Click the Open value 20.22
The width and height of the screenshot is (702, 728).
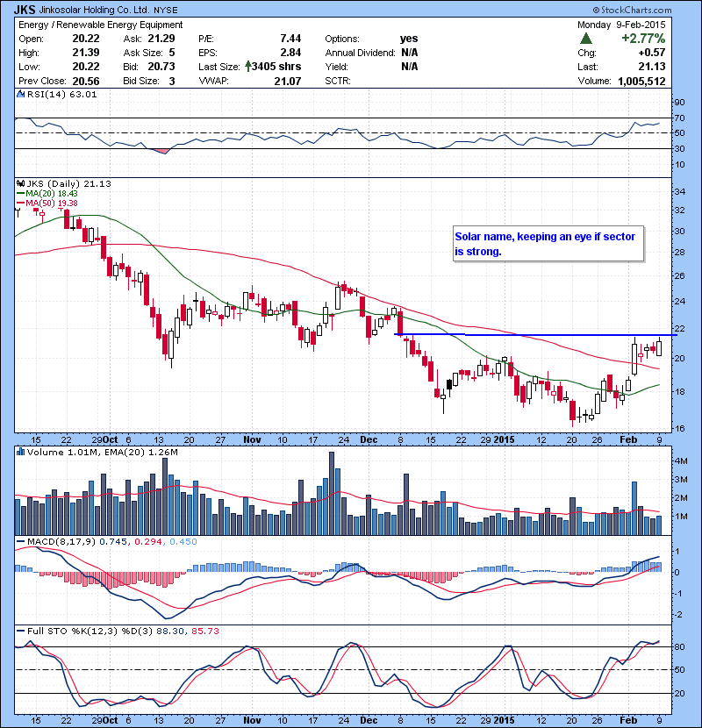(86, 39)
